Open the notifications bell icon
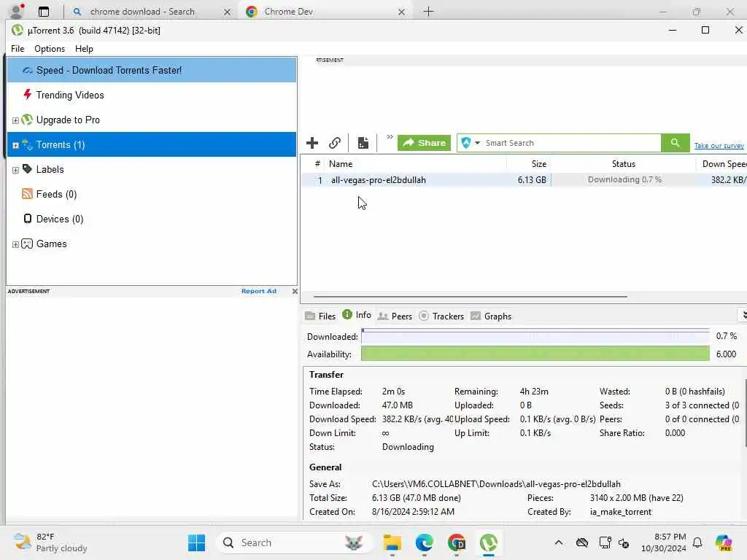The image size is (747, 560). [697, 542]
